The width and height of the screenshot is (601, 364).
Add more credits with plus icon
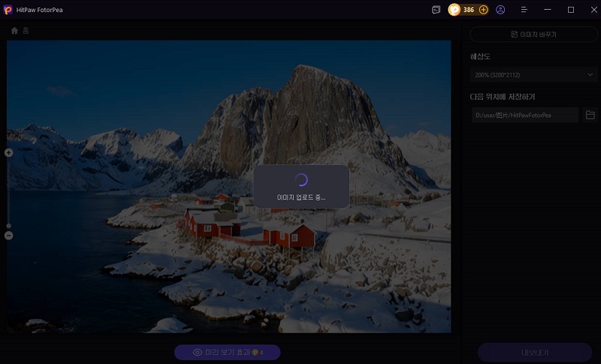(x=484, y=10)
